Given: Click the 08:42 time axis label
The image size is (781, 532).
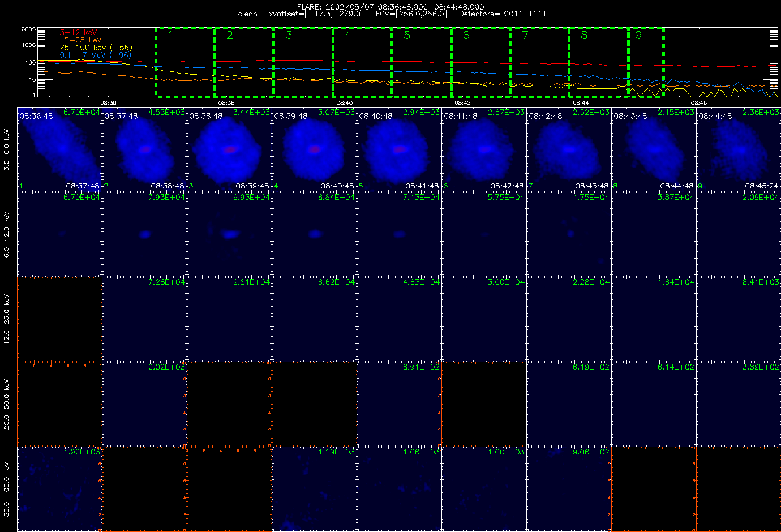Looking at the screenshot, I should click(462, 102).
